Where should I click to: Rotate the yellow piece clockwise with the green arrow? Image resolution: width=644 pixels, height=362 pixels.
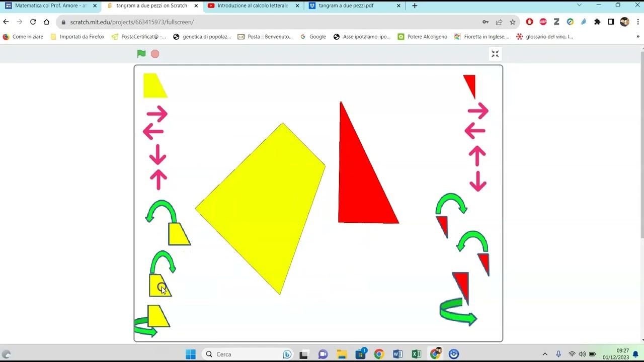click(x=163, y=261)
